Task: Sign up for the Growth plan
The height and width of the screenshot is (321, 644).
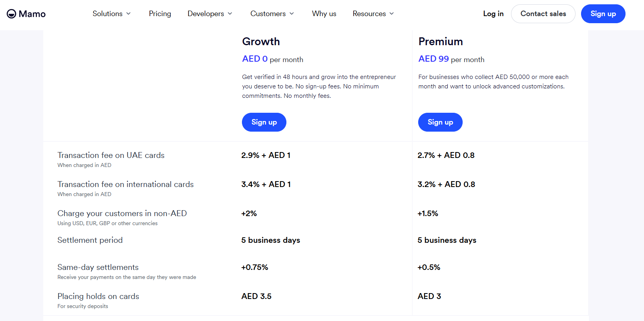Action: [x=264, y=122]
